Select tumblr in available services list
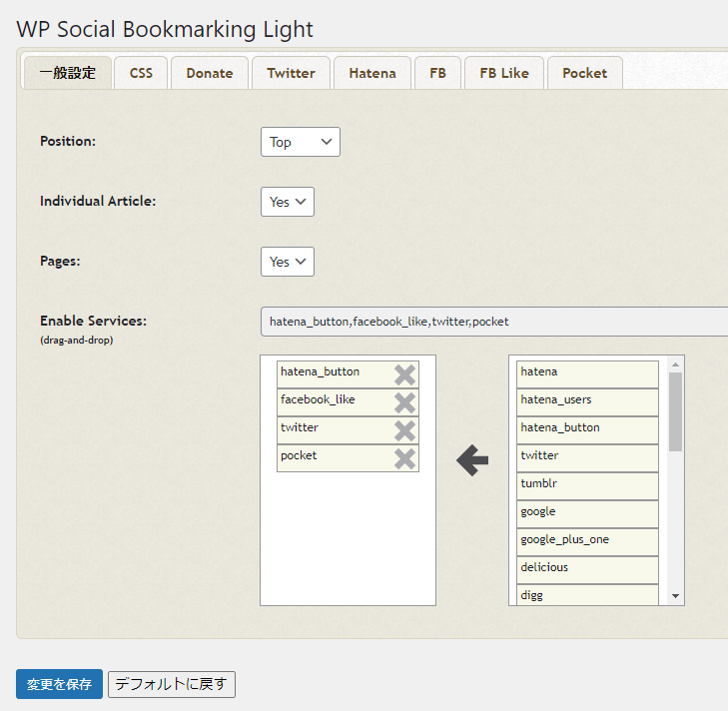Screen dimensions: 728x711 tap(587, 483)
